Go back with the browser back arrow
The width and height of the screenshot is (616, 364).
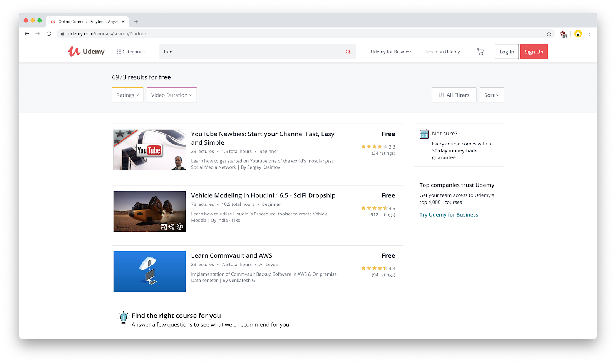(27, 34)
